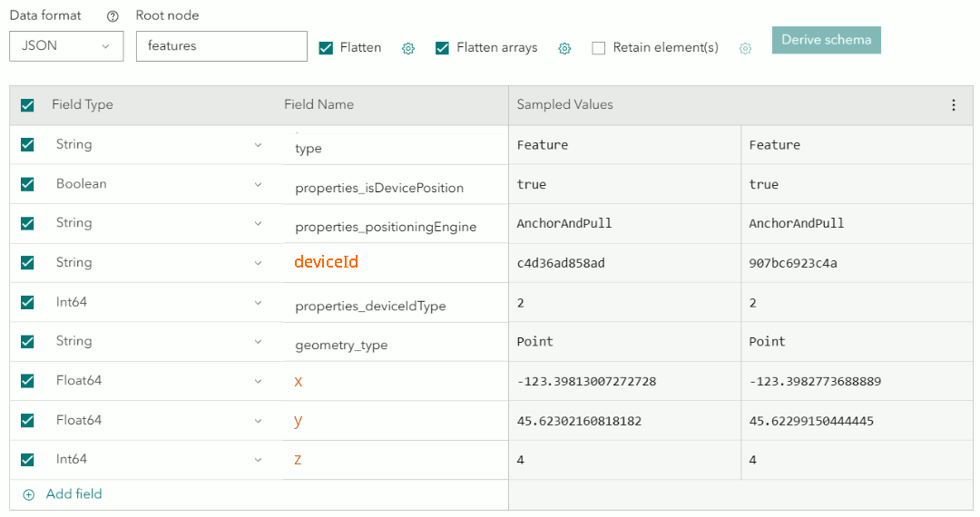This screenshot has width=980, height=517.
Task: Uncheck the z field row checkbox
Action: (x=27, y=460)
